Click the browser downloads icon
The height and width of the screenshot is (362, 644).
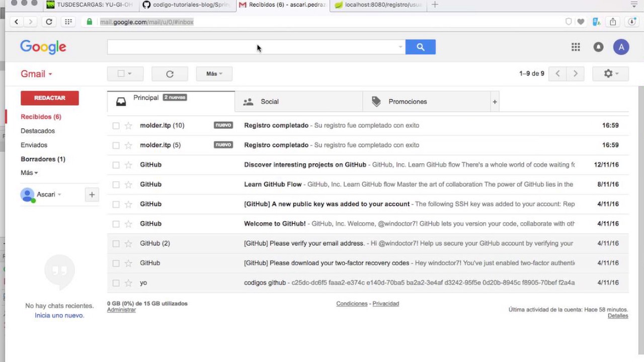tap(632, 22)
